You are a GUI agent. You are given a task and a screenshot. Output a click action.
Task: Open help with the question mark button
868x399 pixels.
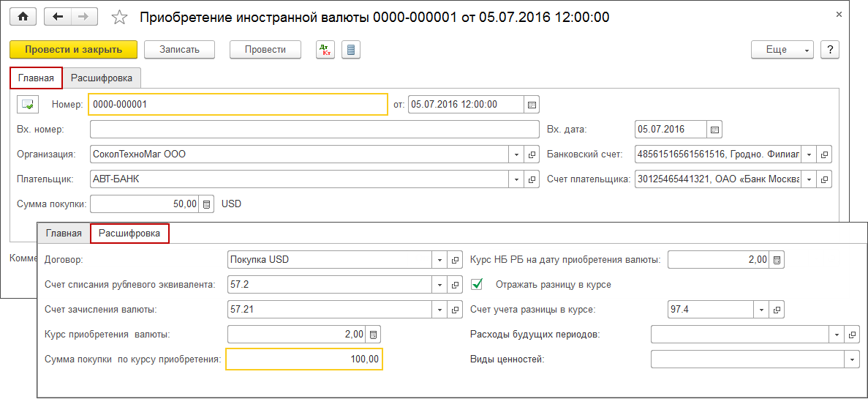click(x=829, y=50)
